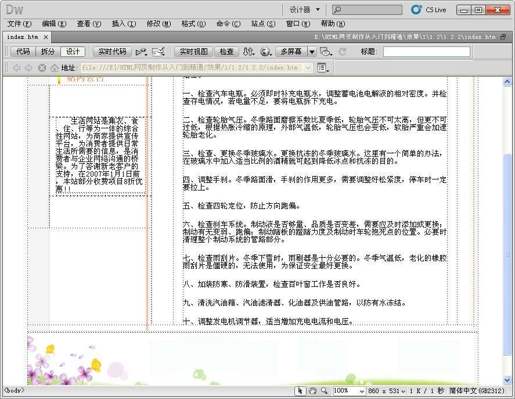Open the 文件(F) menu

[19, 24]
